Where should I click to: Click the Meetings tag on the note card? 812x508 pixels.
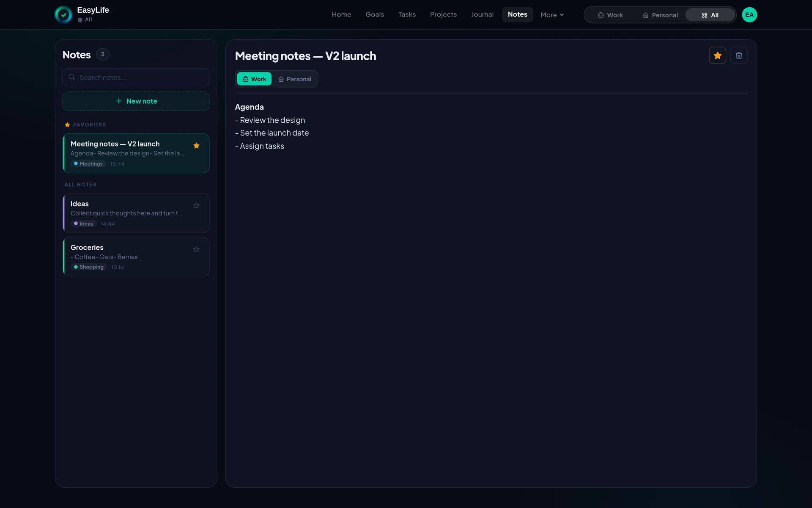(88, 164)
